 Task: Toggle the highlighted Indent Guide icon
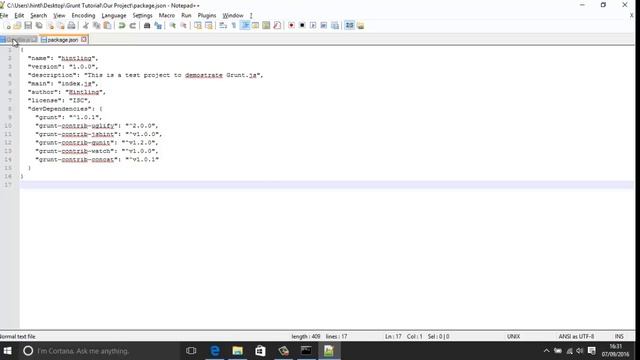click(245, 26)
